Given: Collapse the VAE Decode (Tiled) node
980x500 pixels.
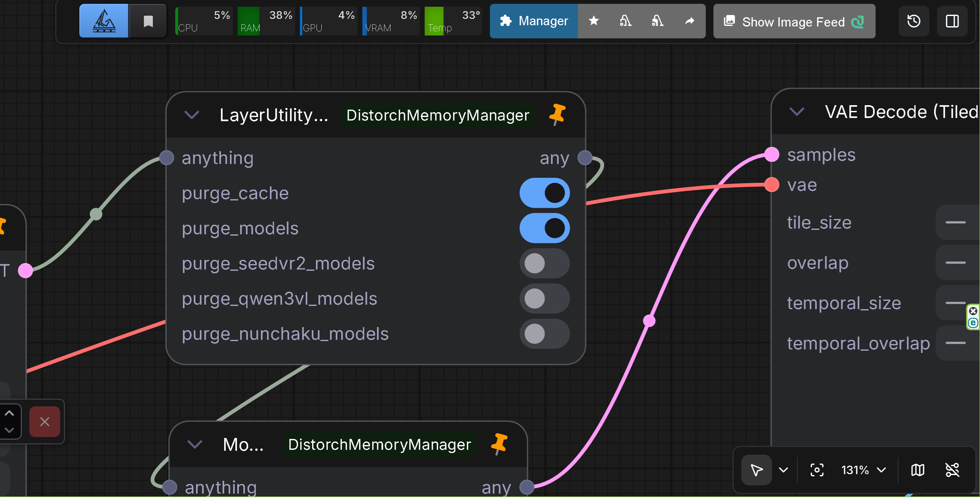Looking at the screenshot, I should [797, 112].
